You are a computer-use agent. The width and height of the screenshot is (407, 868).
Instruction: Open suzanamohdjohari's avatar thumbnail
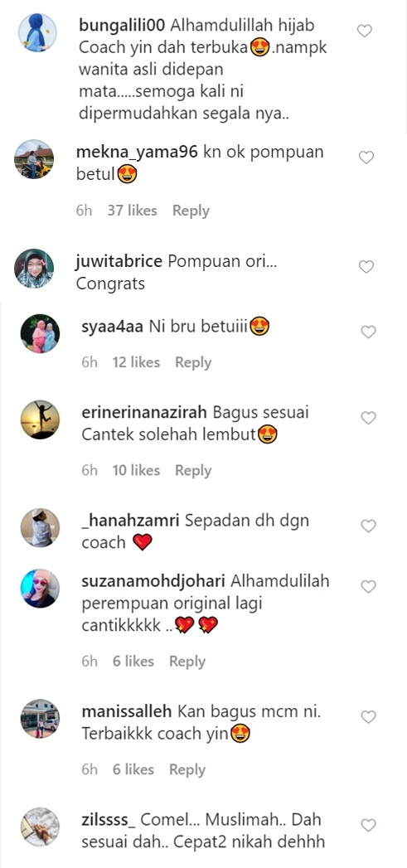pos(40,588)
